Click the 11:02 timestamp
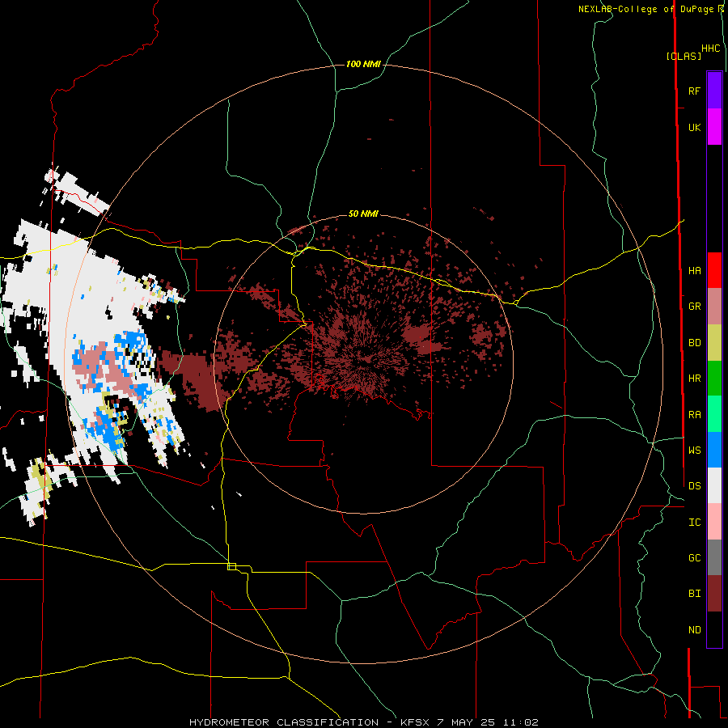The image size is (728, 728). tap(522, 722)
